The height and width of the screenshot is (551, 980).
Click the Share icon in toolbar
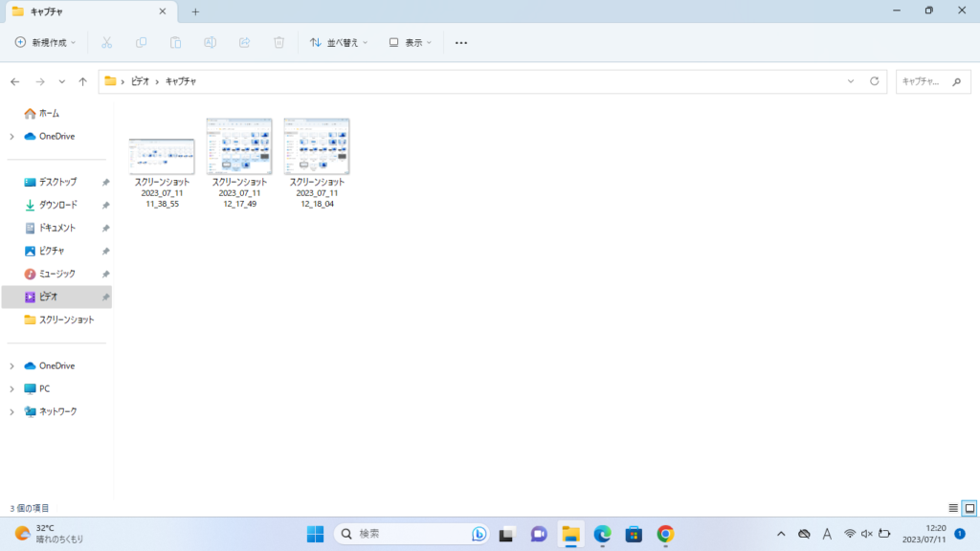[x=244, y=42]
